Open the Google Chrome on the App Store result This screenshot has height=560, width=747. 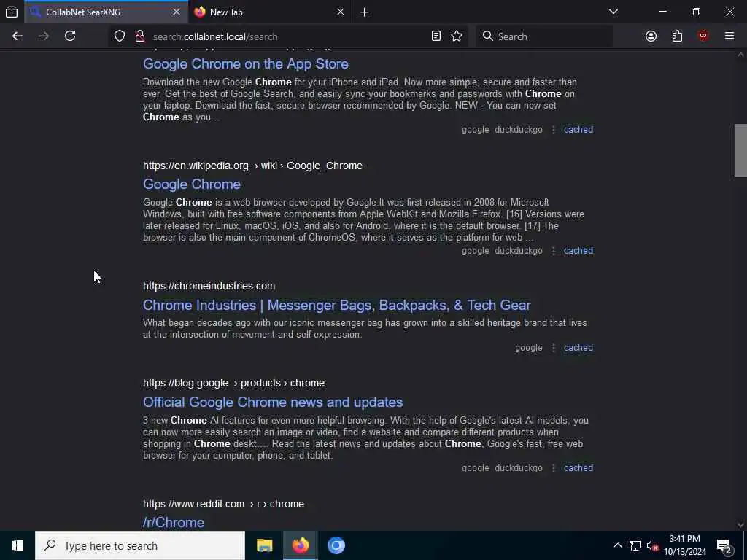(x=245, y=64)
